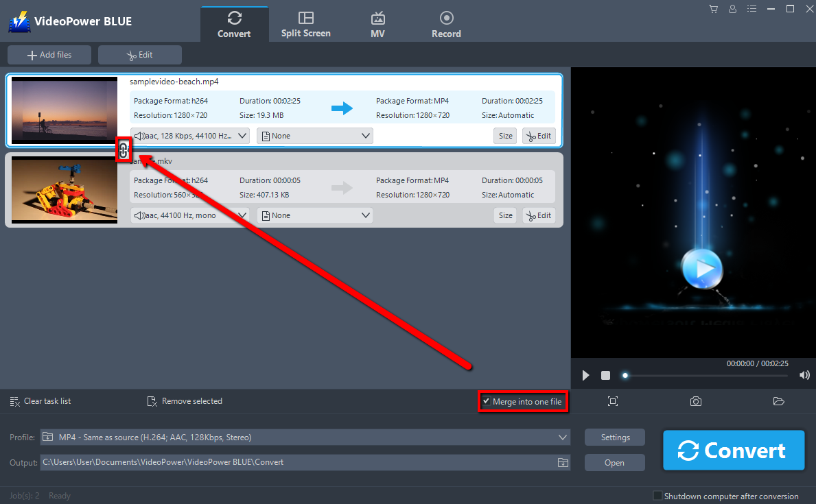Click the Add files button

point(49,55)
